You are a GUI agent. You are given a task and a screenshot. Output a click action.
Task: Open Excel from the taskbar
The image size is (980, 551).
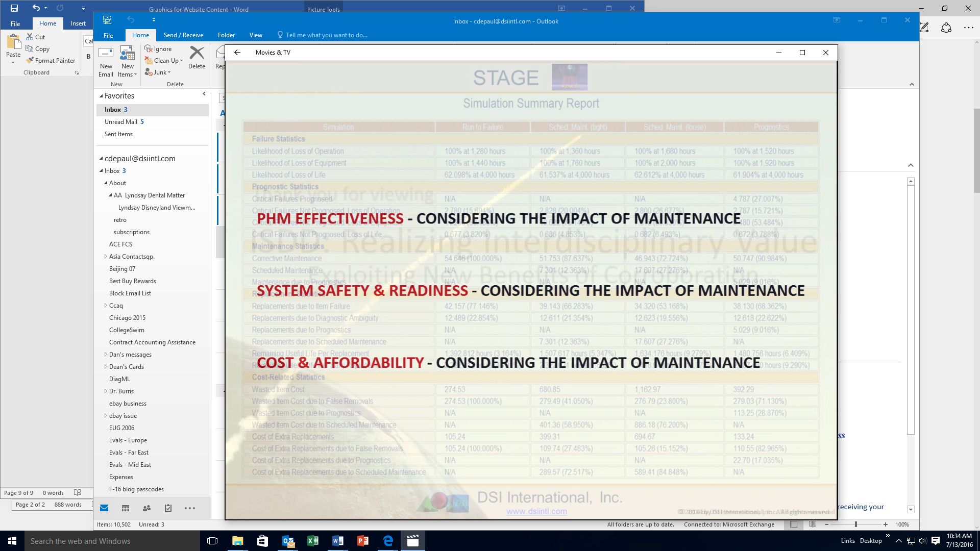tap(313, 541)
